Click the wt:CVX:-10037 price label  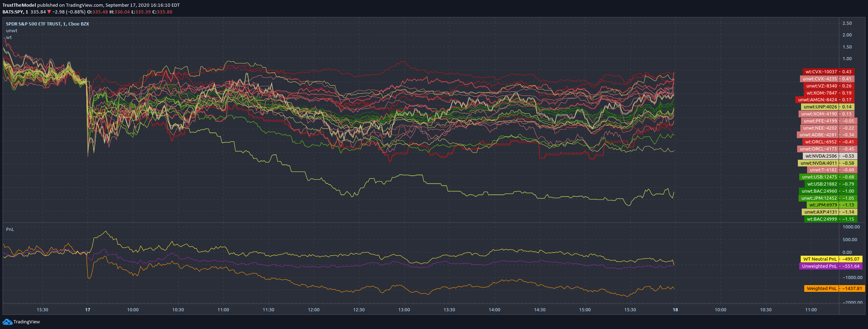click(x=829, y=72)
